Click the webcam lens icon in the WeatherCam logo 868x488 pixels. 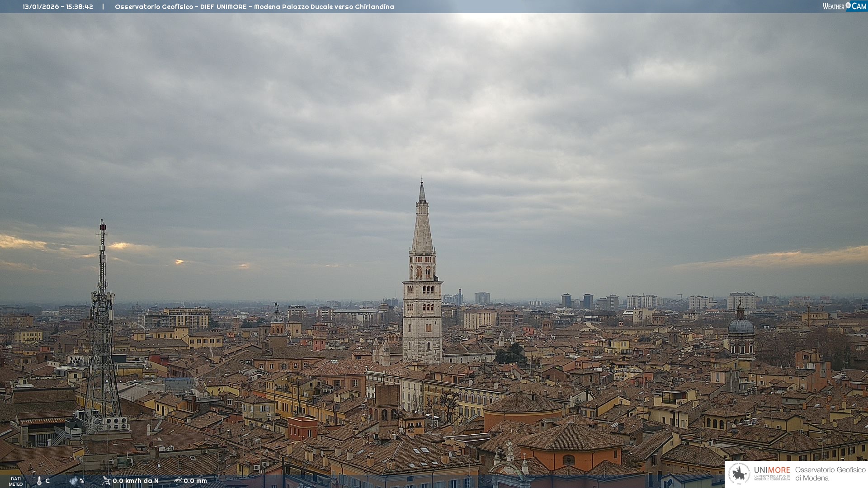[848, 5]
